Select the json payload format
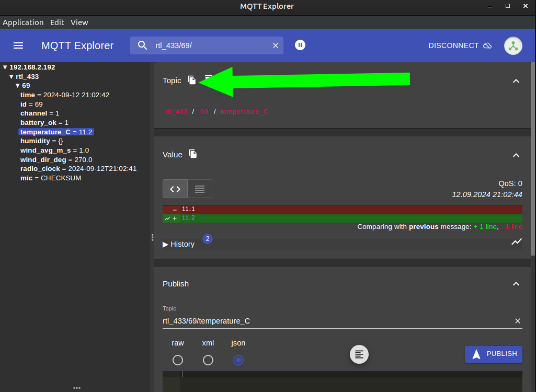The image size is (536, 392). 238,360
